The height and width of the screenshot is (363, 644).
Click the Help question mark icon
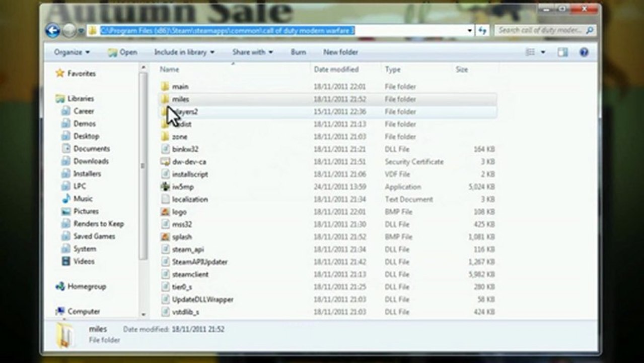(584, 52)
